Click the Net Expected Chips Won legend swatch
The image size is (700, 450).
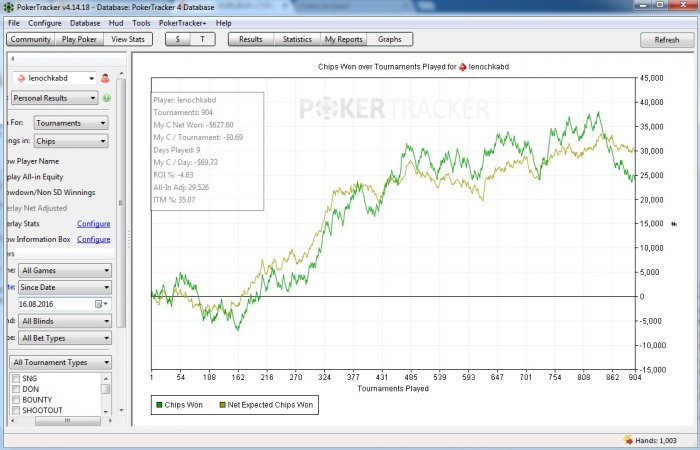coord(221,405)
